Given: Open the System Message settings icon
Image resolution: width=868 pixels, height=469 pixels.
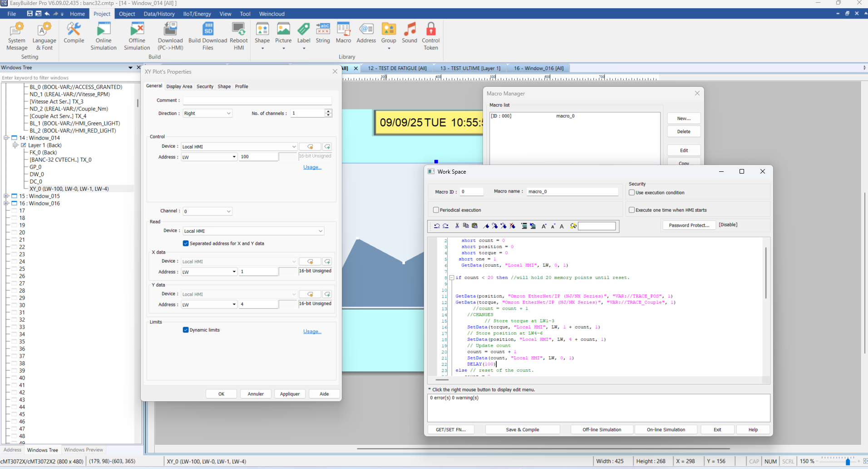Looking at the screenshot, I should pyautogui.click(x=17, y=36).
